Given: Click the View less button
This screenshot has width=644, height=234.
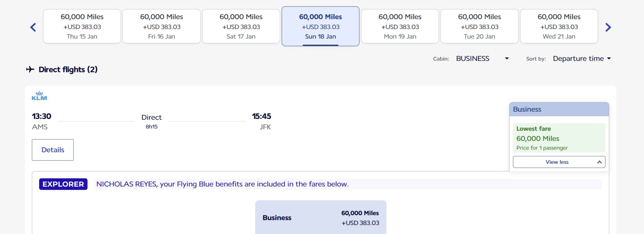Looking at the screenshot, I should click(x=557, y=162).
